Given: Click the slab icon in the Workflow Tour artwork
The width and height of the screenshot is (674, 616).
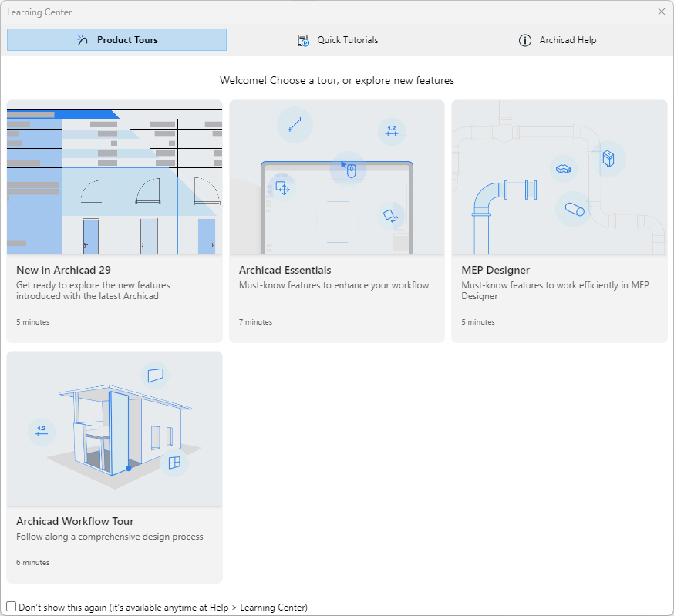Looking at the screenshot, I should (x=155, y=375).
